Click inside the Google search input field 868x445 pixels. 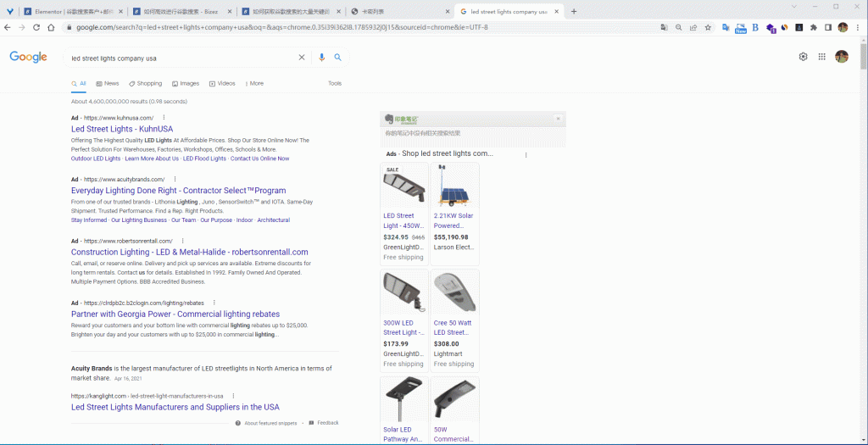(x=183, y=57)
